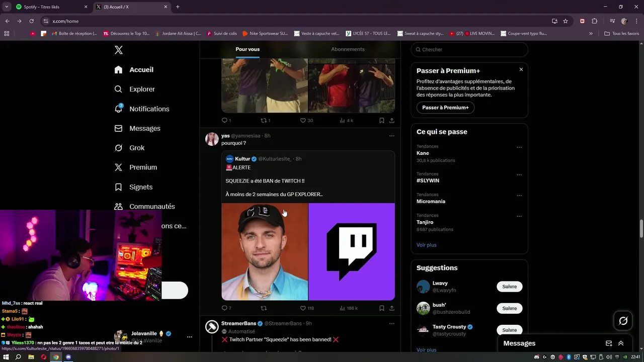644x362 pixels.
Task: Open Discord from the taskbar
Action: pos(68,357)
